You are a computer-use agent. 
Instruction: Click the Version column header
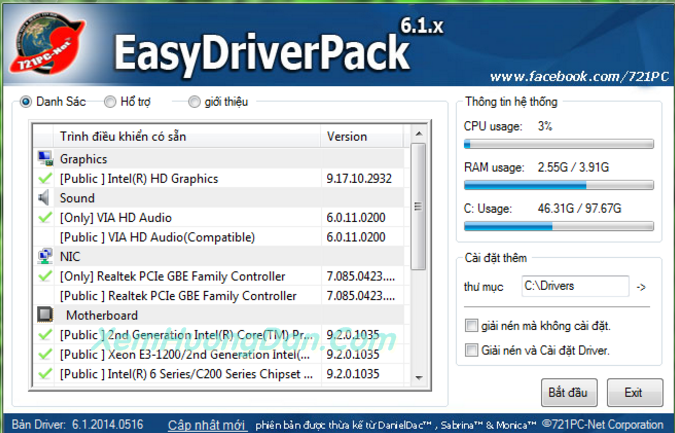click(x=362, y=136)
